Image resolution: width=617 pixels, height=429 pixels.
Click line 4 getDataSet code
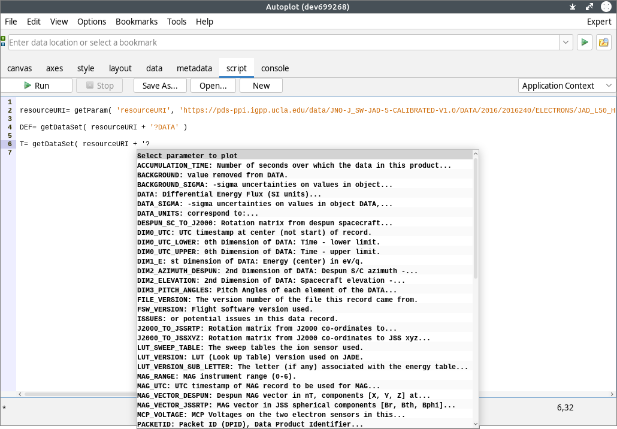[103, 127]
